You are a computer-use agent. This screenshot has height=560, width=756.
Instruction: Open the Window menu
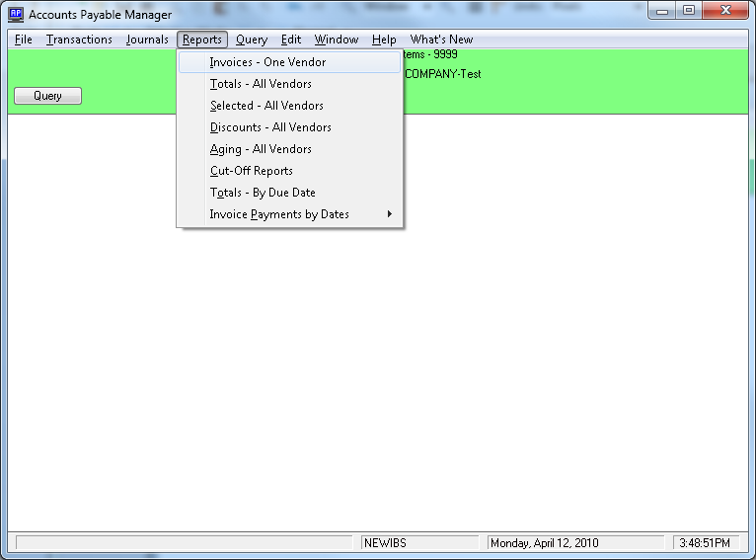pos(337,40)
